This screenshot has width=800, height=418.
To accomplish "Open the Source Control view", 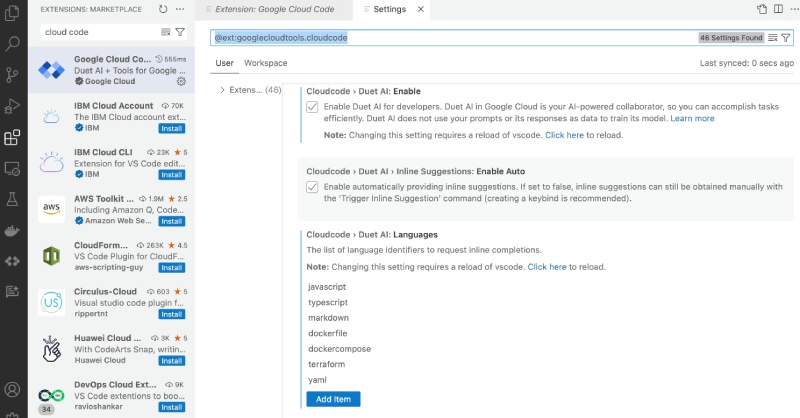I will pyautogui.click(x=13, y=75).
